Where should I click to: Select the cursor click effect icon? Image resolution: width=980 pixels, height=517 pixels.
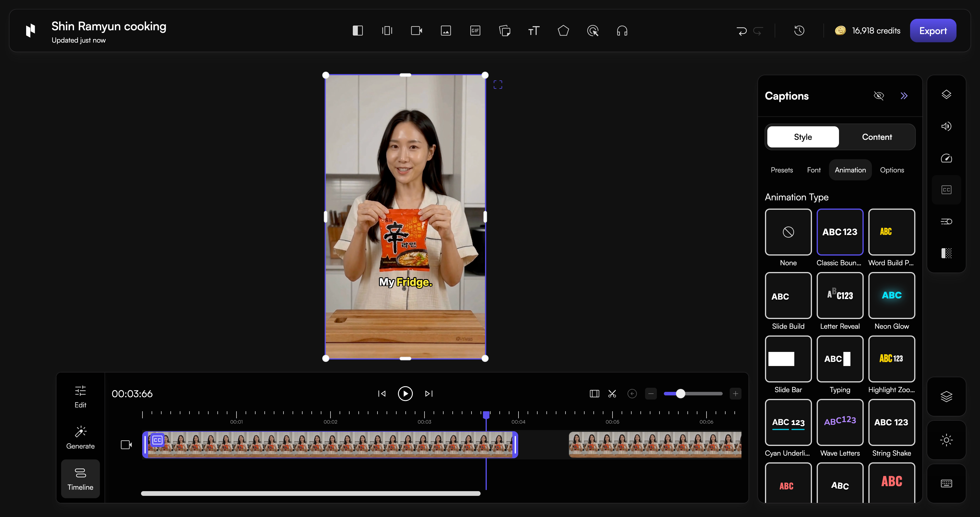click(x=593, y=31)
